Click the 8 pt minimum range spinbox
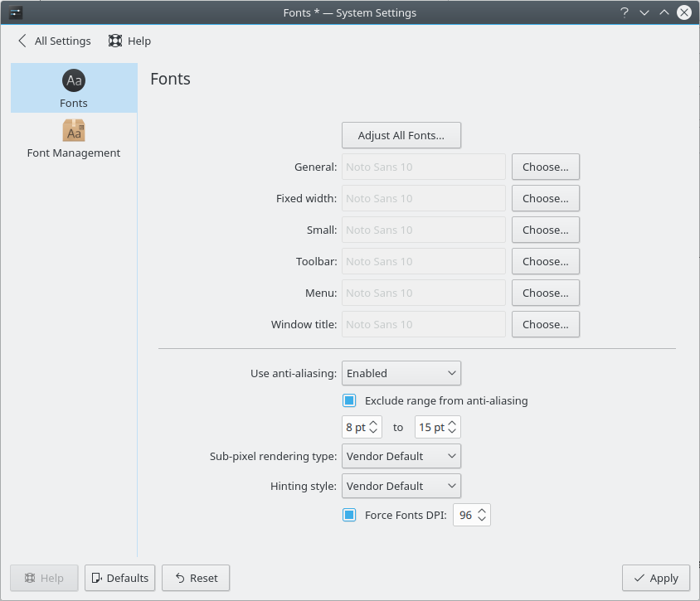The image size is (700, 601). pos(355,427)
